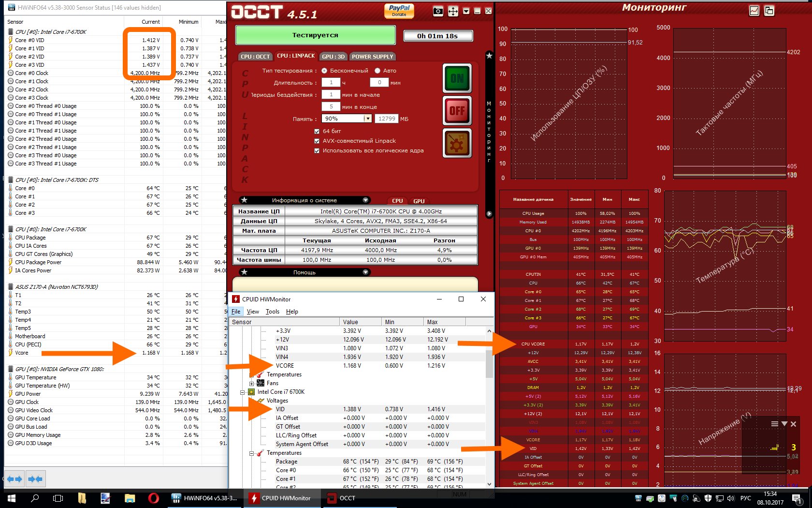Click the star icon above the Мониторинг strip
Image resolution: width=812 pixels, height=508 pixels.
(489, 56)
